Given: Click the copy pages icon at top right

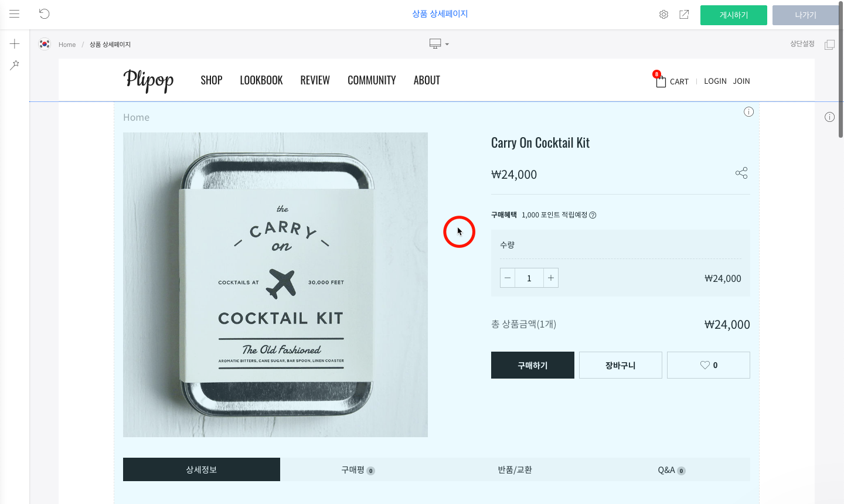Looking at the screenshot, I should [x=829, y=45].
